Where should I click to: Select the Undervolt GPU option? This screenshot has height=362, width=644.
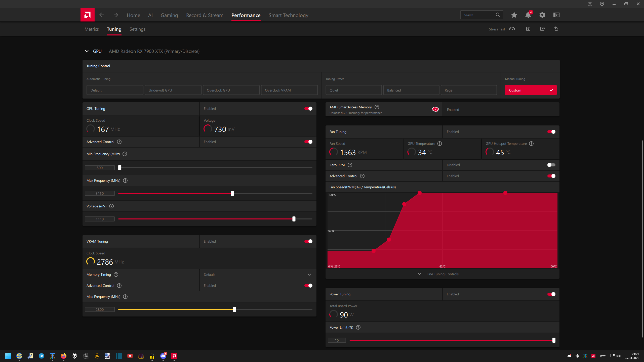pos(173,90)
